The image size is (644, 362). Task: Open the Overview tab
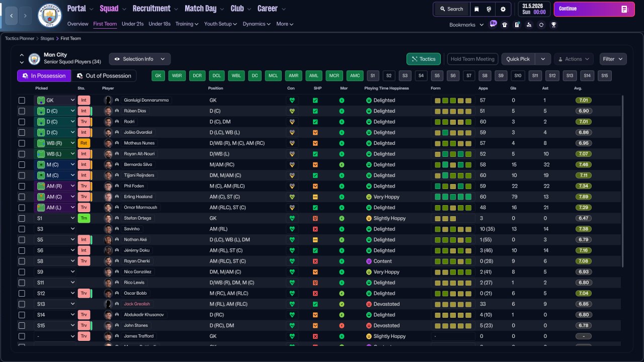click(78, 24)
